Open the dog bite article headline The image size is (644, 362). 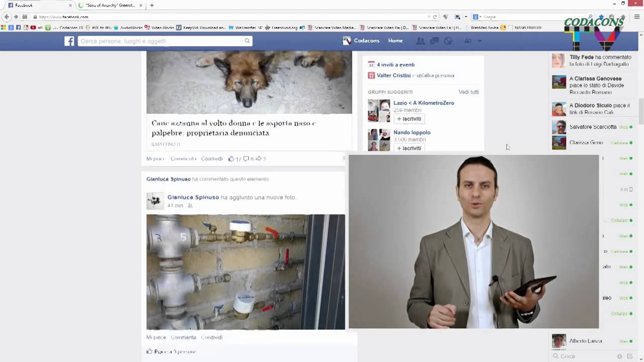pyautogui.click(x=234, y=128)
